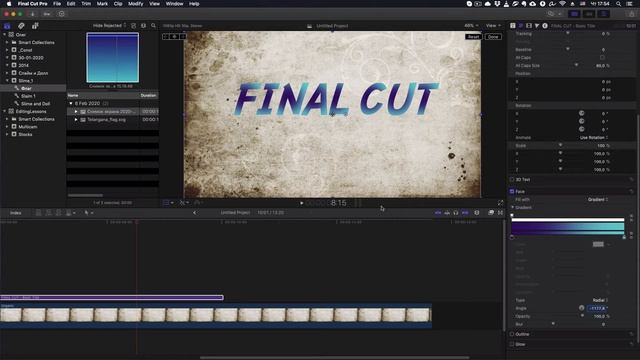Open the Libraries sidebar icon
Screen dimensions: 640x360
tap(7, 26)
